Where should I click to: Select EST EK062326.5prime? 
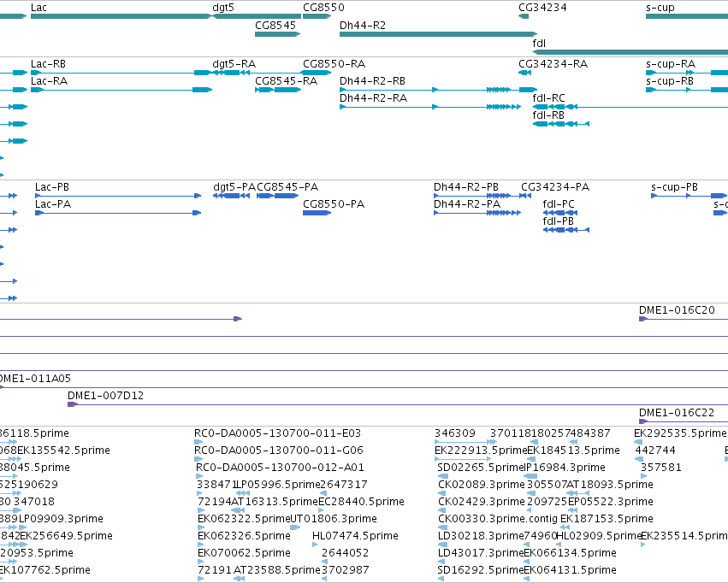coord(200,545)
